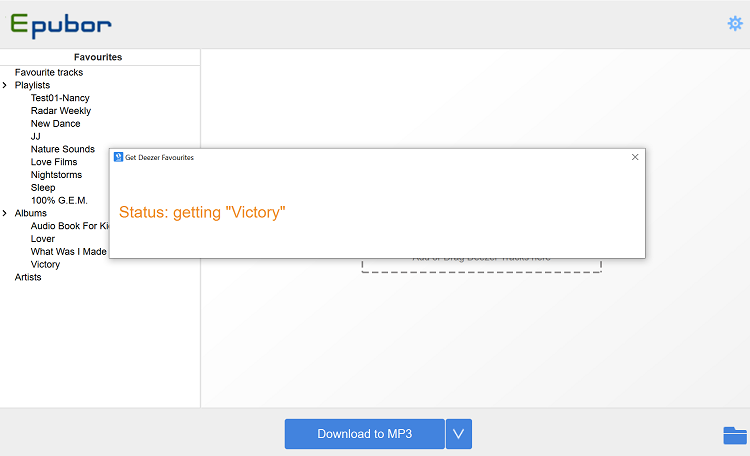Viewport: 750px width, 456px height.
Task: Open the Nightstorms playlist
Action: pyautogui.click(x=56, y=175)
